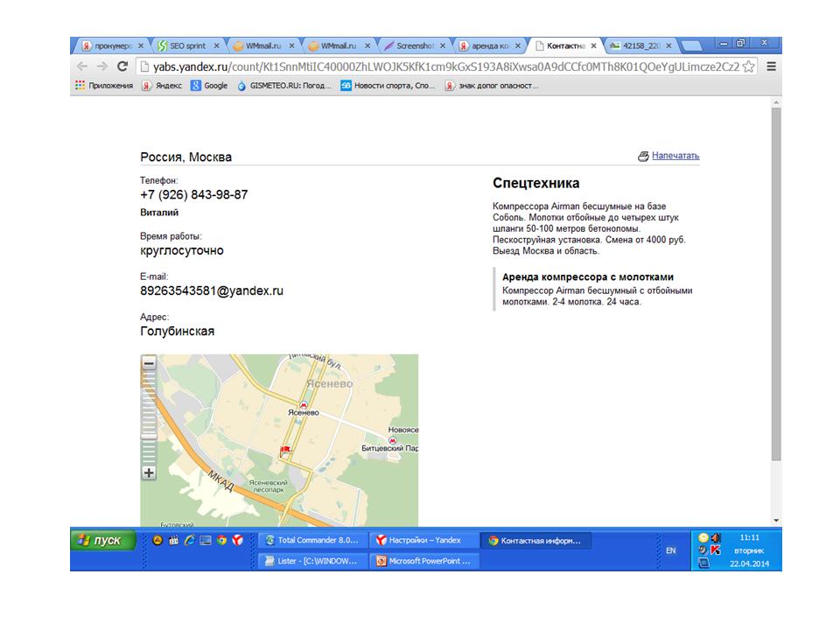Click the volume speaker tray icon
Viewport: 840px width, 630px height.
click(716, 537)
